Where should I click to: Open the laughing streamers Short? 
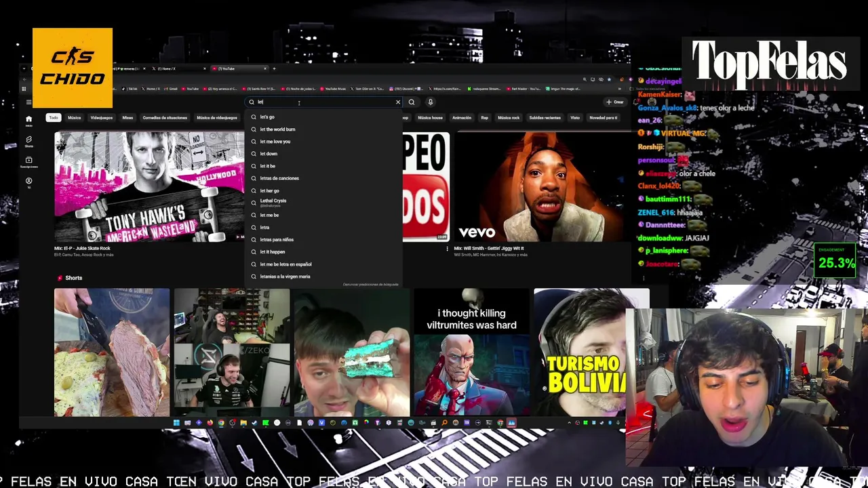tap(232, 352)
